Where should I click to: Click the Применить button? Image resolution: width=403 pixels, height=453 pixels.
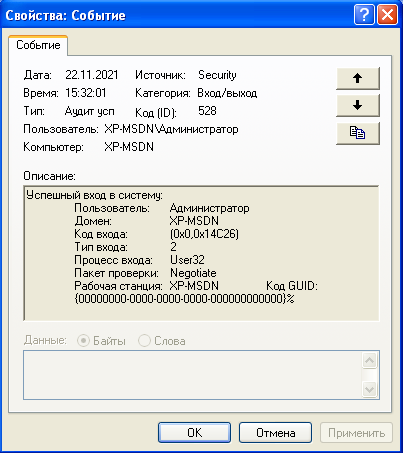point(356,433)
